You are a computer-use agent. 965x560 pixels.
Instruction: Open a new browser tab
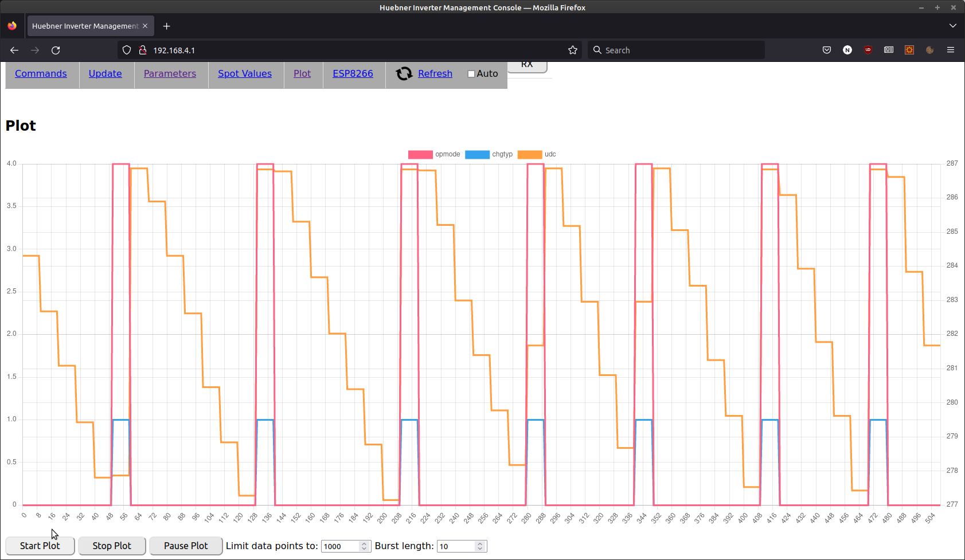click(166, 26)
